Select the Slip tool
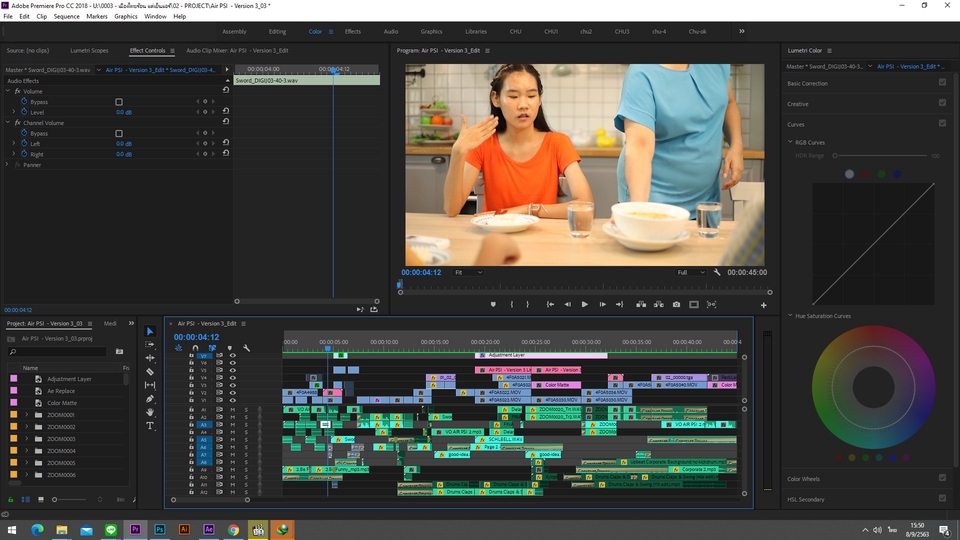The image size is (960, 540). 150,385
